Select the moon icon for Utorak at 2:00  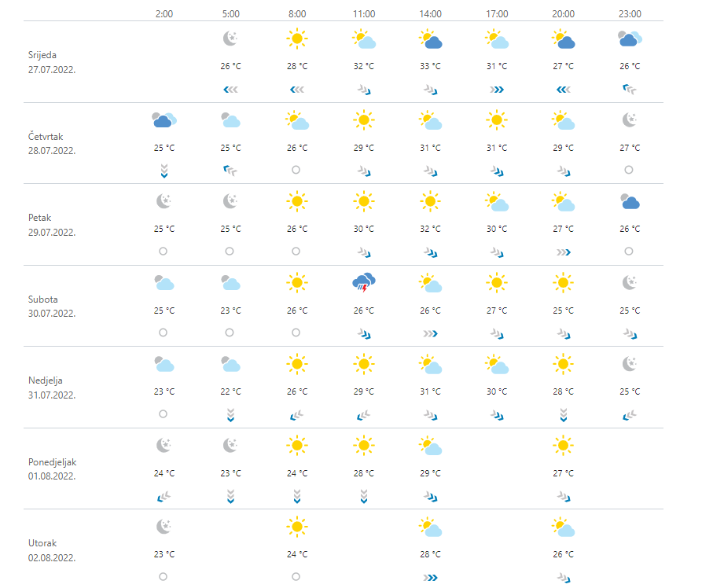pos(164,527)
